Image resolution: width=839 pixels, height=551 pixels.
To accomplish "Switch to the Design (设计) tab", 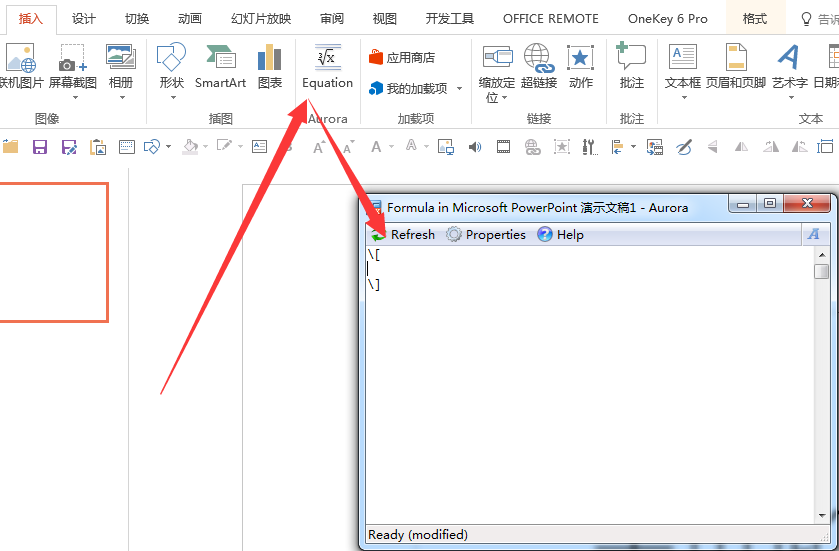I will point(83,19).
